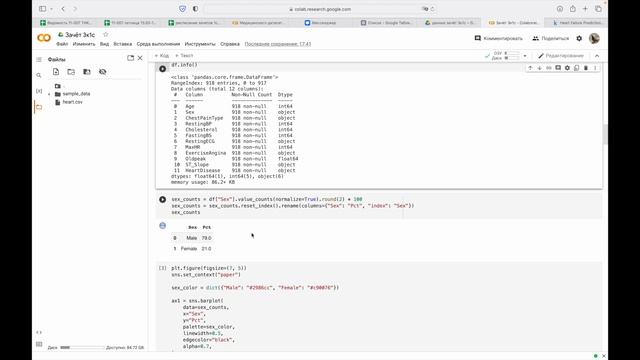
Task: Click the last saved time link
Action: point(278,44)
